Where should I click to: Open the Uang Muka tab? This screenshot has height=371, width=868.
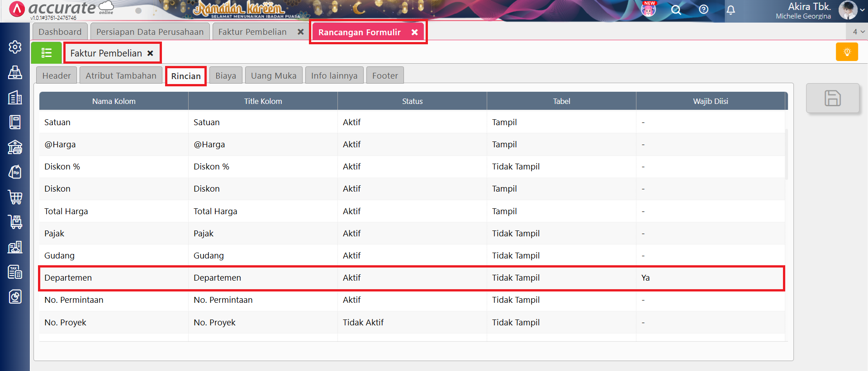(274, 75)
